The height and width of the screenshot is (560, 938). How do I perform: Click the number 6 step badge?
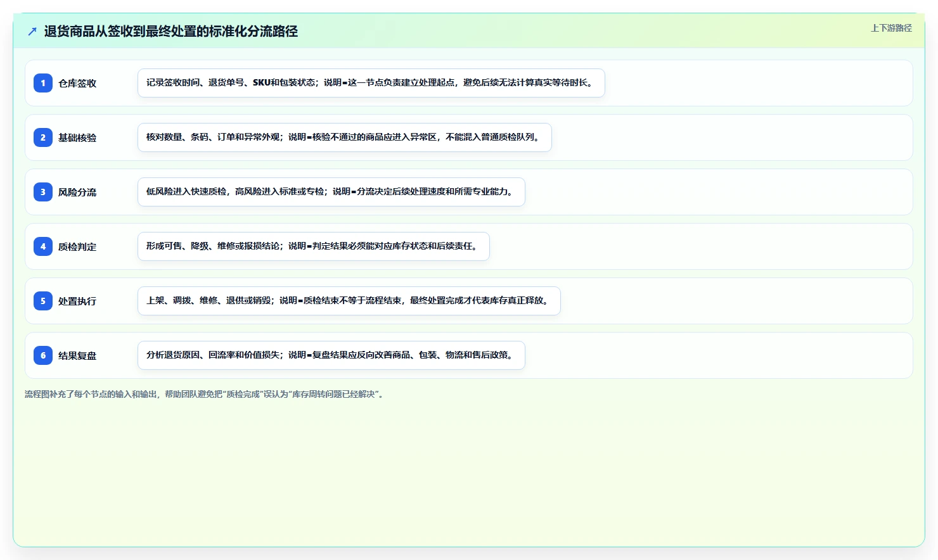pyautogui.click(x=43, y=355)
